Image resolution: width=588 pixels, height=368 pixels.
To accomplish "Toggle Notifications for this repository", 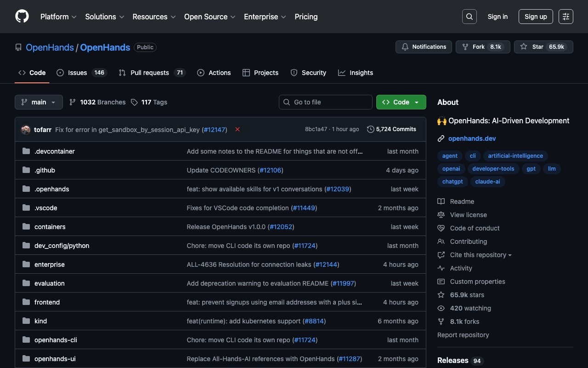I will (x=424, y=47).
